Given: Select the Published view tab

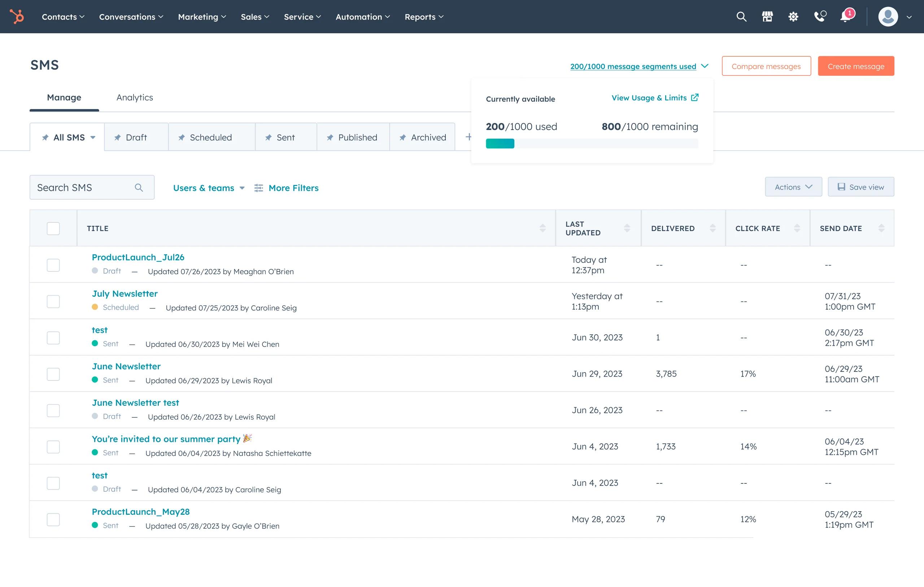Looking at the screenshot, I should (x=353, y=137).
